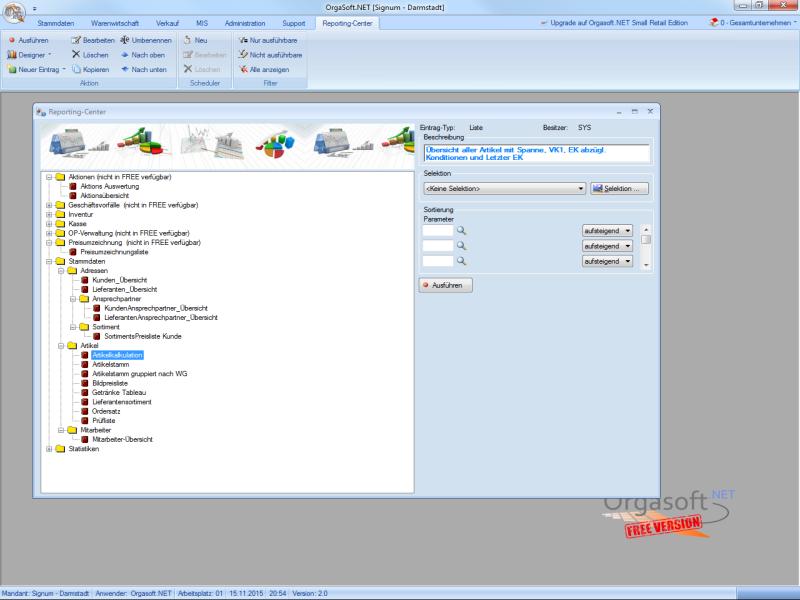The width and height of the screenshot is (800, 600).
Task: Expand the Statistiken tree folder
Action: tap(49, 449)
